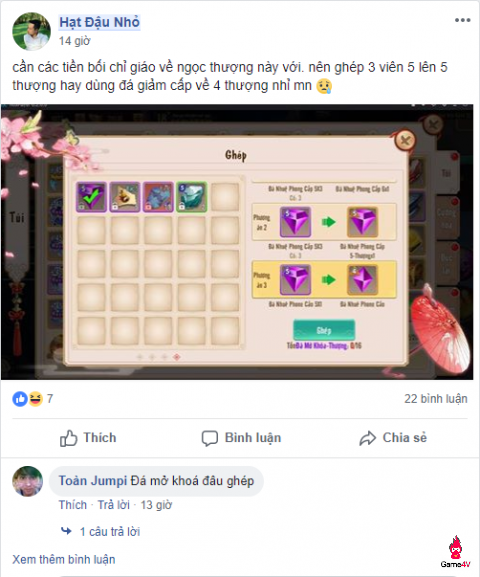
Task: Select the Phương án 2 recipe row
Action: click(324, 222)
